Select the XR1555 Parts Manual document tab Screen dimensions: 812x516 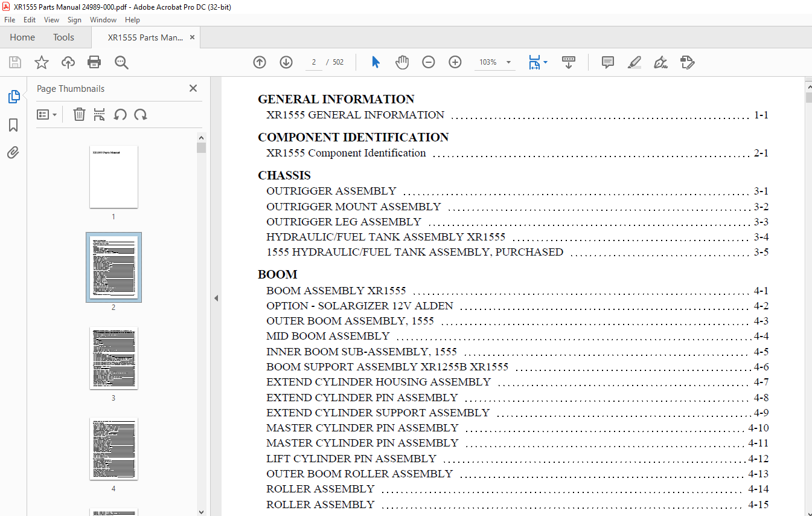click(x=145, y=37)
